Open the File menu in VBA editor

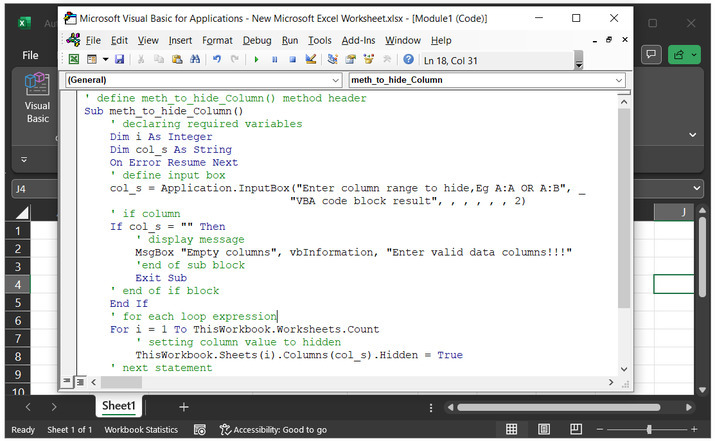(93, 40)
